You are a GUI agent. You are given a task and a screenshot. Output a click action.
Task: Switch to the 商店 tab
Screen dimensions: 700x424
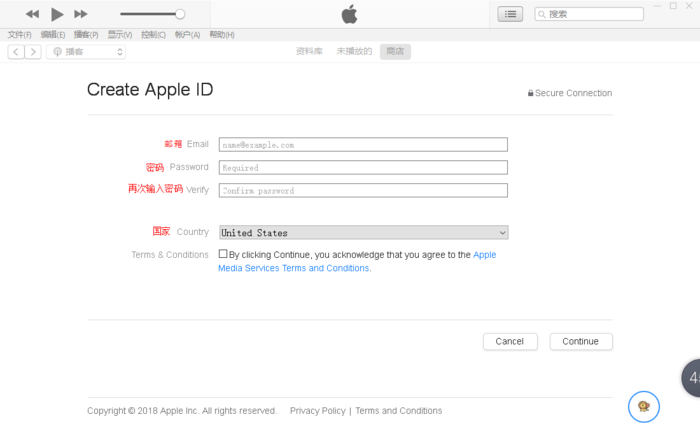coord(395,51)
